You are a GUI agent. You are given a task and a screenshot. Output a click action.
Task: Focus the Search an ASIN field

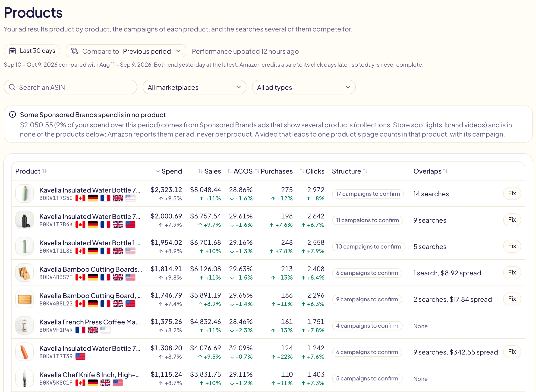click(70, 87)
